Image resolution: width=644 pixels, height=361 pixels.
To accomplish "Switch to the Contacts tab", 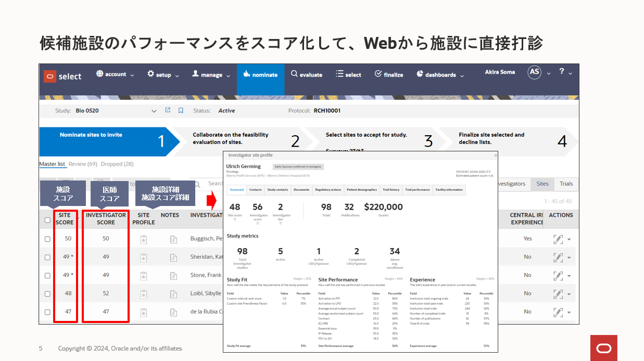I will pos(255,190).
